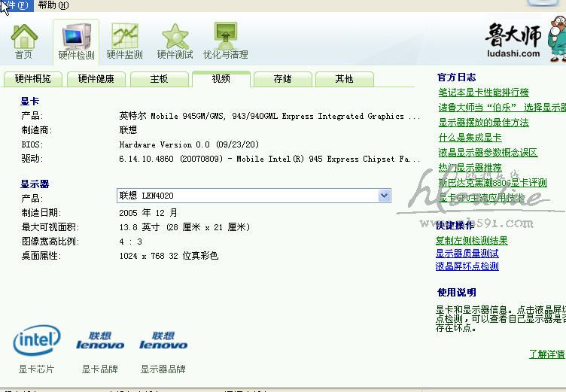The image size is (566, 392).
Task: Click the Lenovo 显卡品牌 logo
Action: coord(100,342)
